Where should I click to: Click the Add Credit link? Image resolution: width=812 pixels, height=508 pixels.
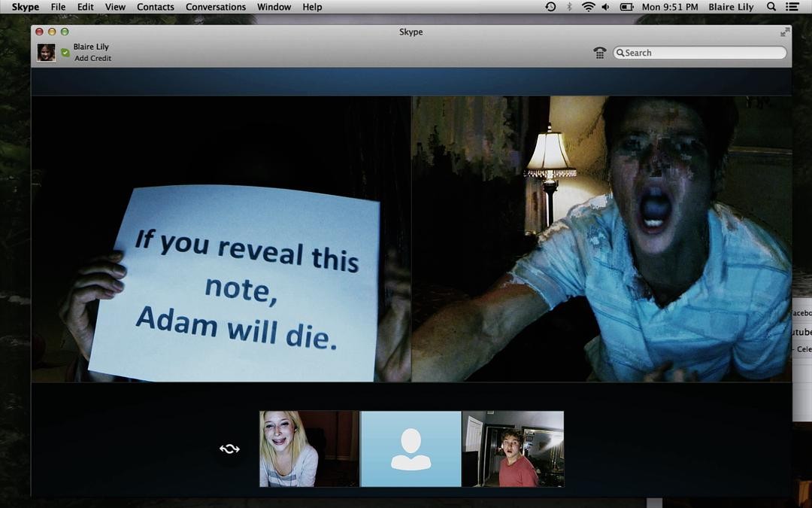point(92,58)
